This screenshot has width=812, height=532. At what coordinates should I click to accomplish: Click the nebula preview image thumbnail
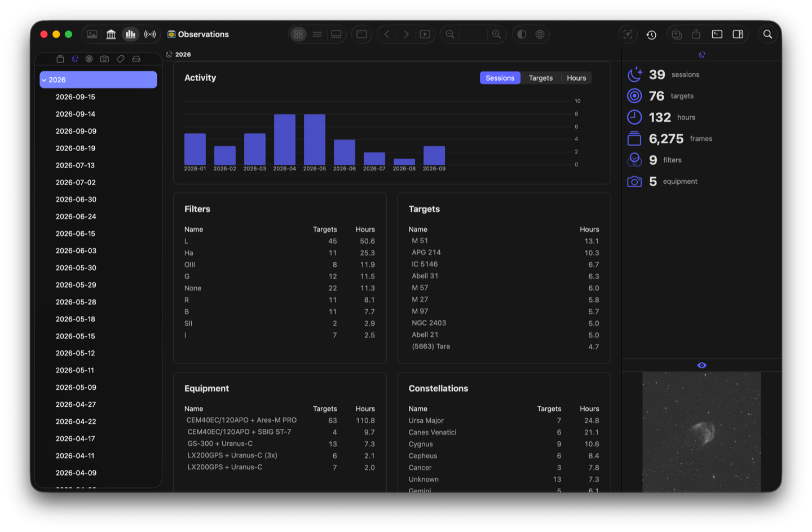pyautogui.click(x=701, y=432)
